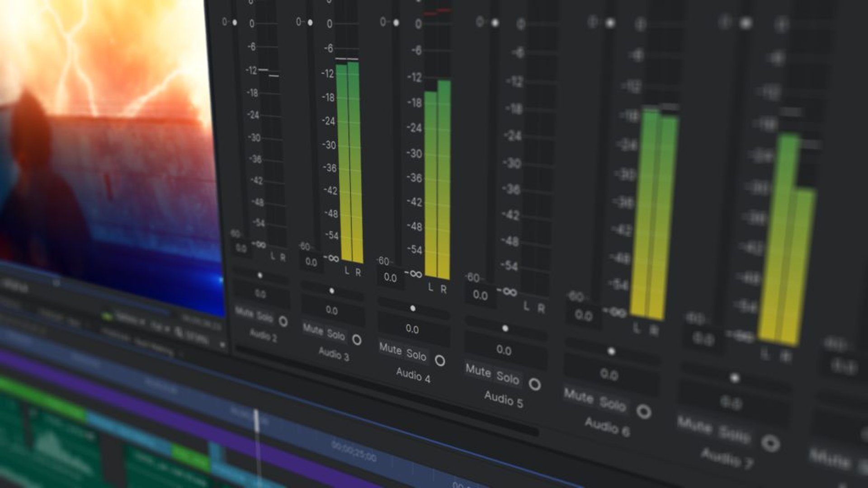Mute the Audio 7 channel
This screenshot has width=868, height=488.
(695, 425)
